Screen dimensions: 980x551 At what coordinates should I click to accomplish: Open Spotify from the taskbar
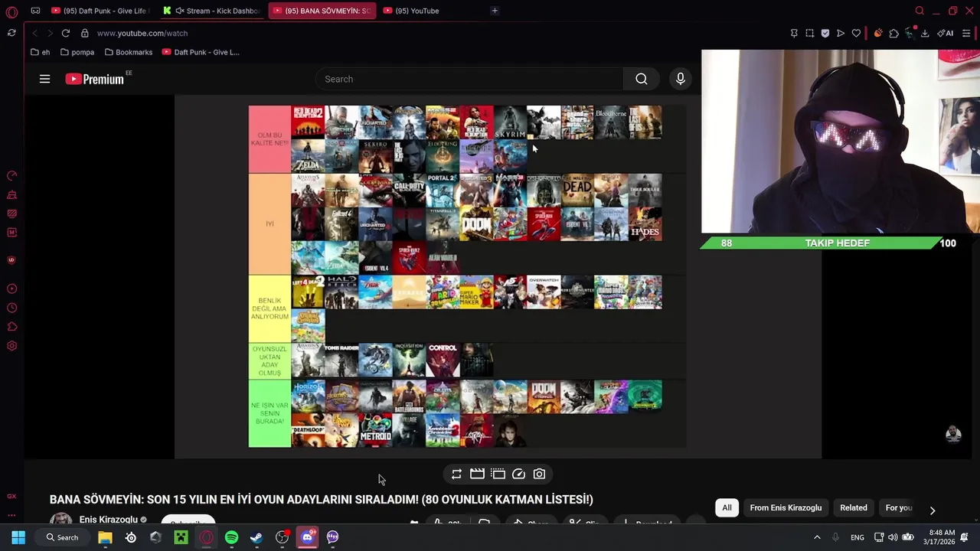(x=231, y=537)
